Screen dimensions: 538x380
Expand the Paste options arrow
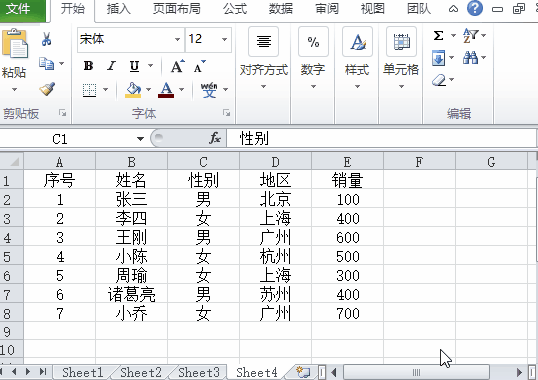click(x=14, y=90)
